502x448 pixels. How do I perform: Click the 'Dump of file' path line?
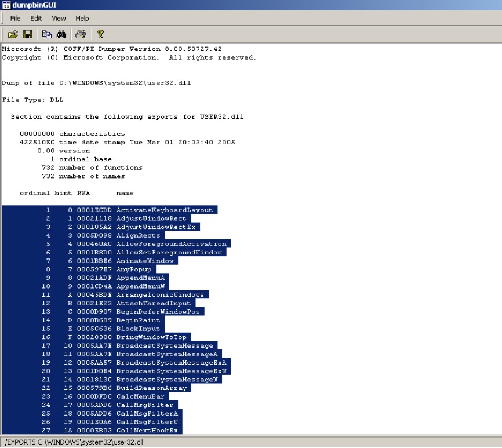[x=96, y=83]
